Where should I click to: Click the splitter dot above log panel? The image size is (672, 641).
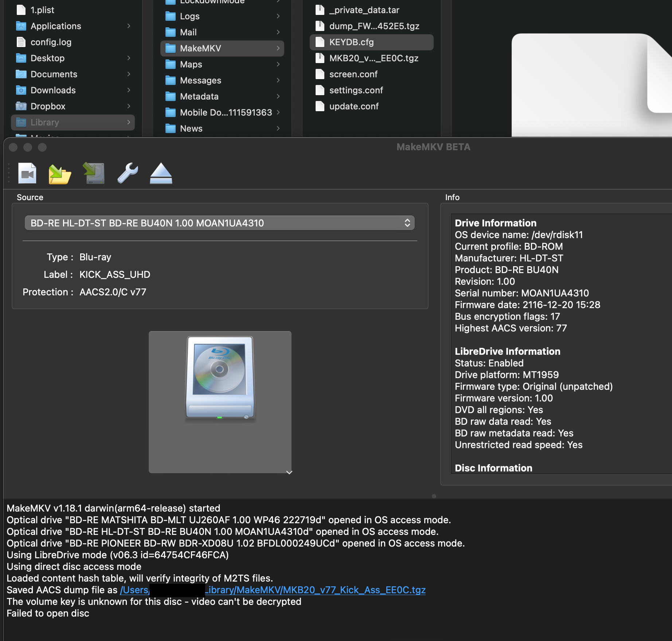pos(434,496)
